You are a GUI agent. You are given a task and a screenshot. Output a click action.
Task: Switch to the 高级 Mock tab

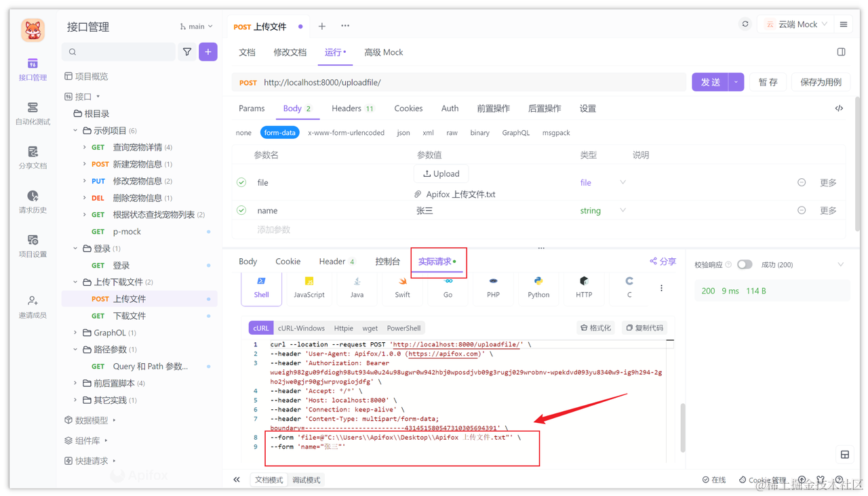383,51
